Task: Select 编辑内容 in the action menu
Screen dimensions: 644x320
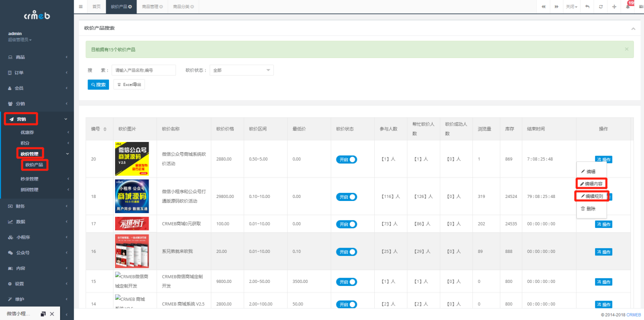Action: tap(592, 184)
